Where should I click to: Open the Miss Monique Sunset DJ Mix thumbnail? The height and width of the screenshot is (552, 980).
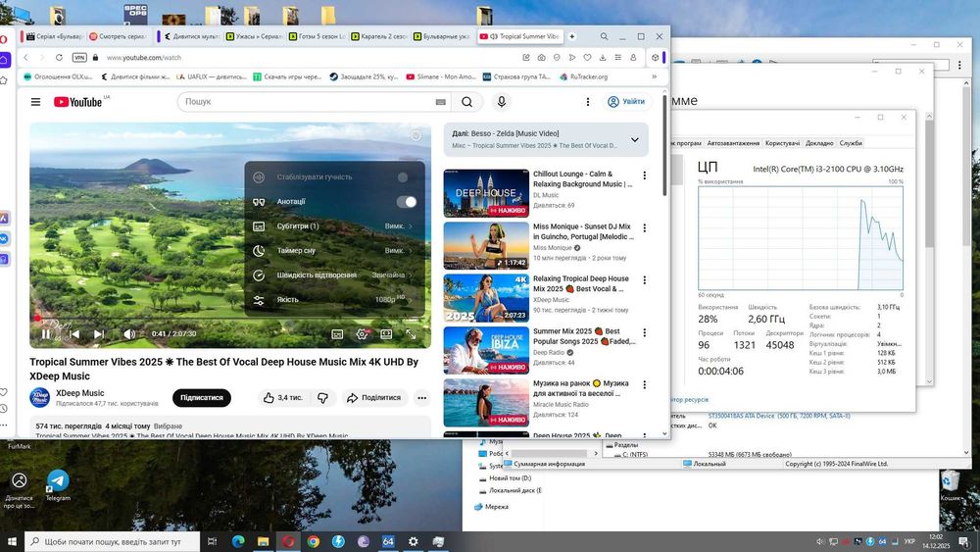(x=486, y=246)
